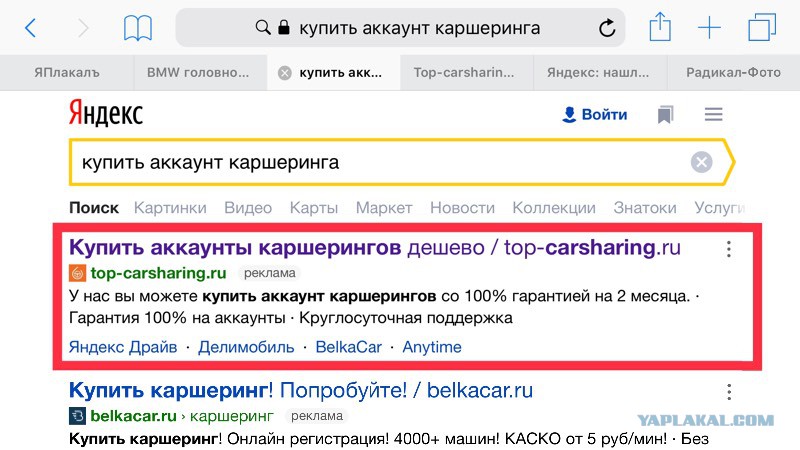Switch to Видео results

pyautogui.click(x=248, y=208)
